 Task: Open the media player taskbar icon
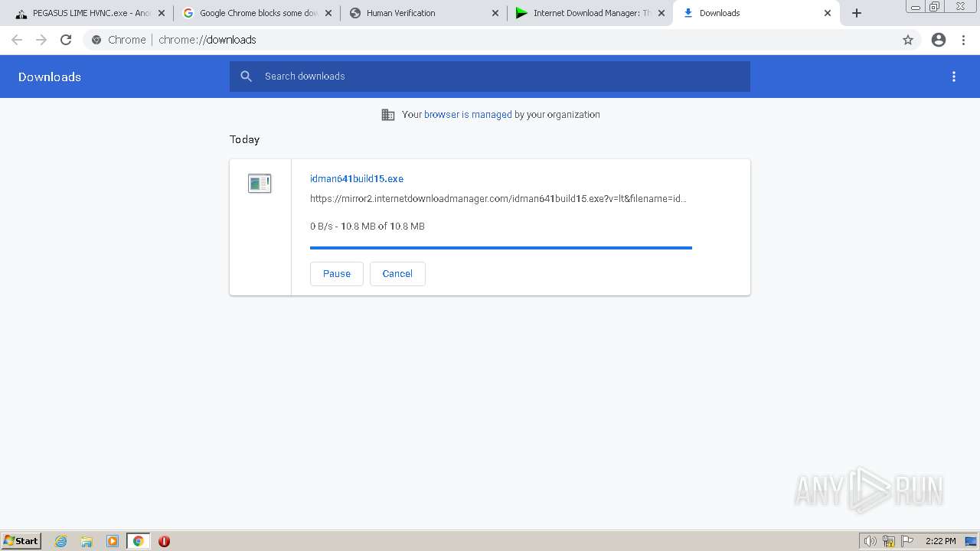click(113, 541)
